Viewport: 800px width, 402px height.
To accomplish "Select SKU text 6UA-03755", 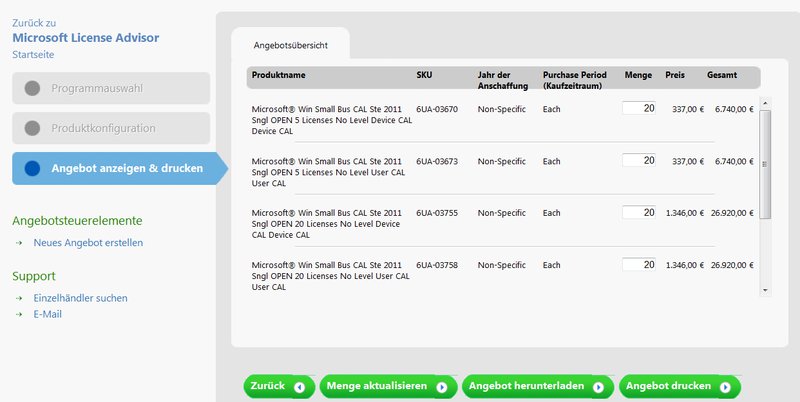I will point(437,213).
